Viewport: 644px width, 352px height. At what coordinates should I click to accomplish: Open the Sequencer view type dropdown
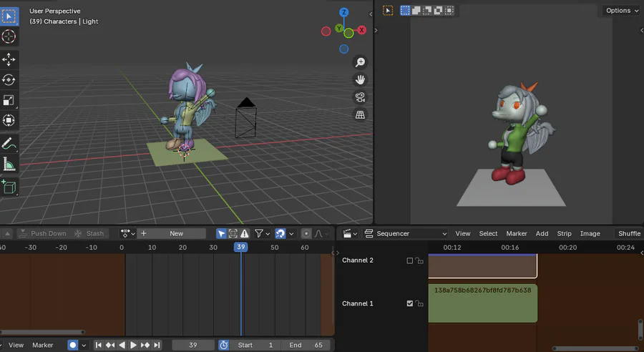point(405,234)
